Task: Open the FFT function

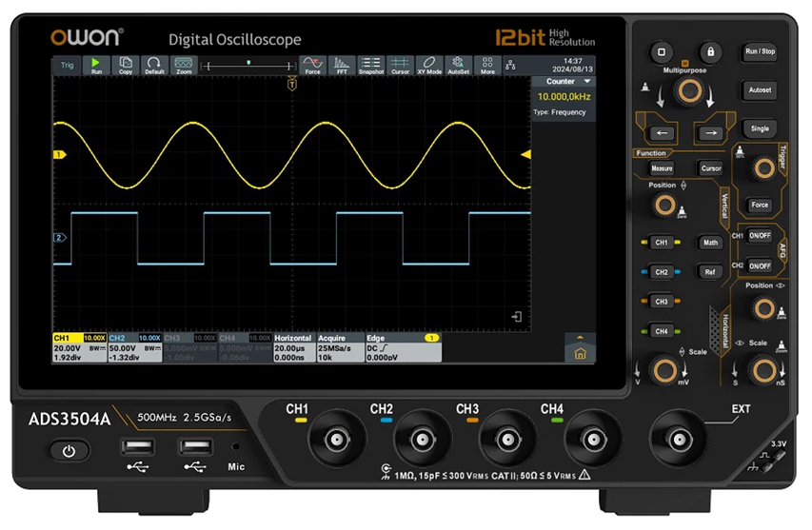Action: click(342, 65)
